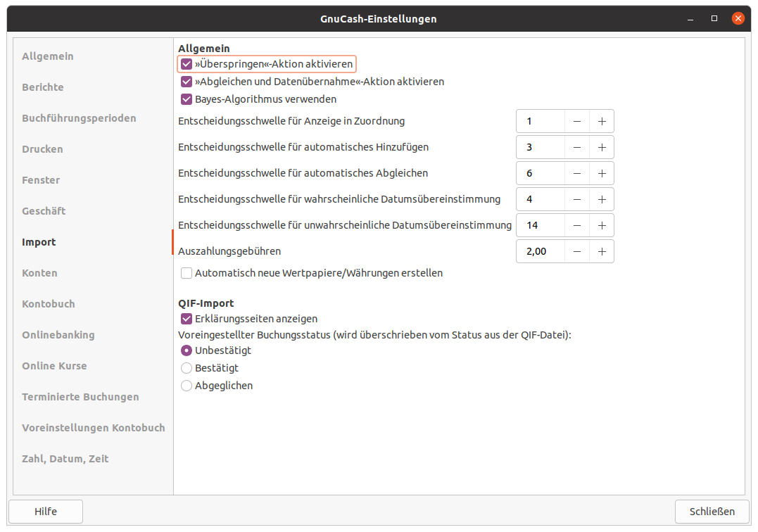Click the automatisches Abgleichen value field
The width and height of the screenshot is (758, 532).
click(541, 173)
